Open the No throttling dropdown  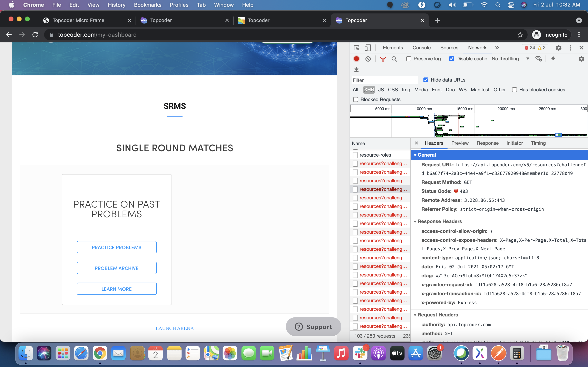pos(510,59)
